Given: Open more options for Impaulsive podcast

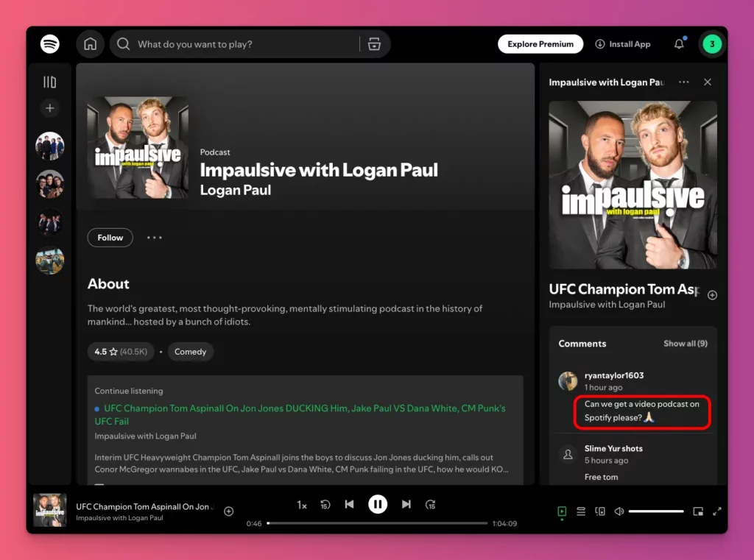Looking at the screenshot, I should click(154, 238).
